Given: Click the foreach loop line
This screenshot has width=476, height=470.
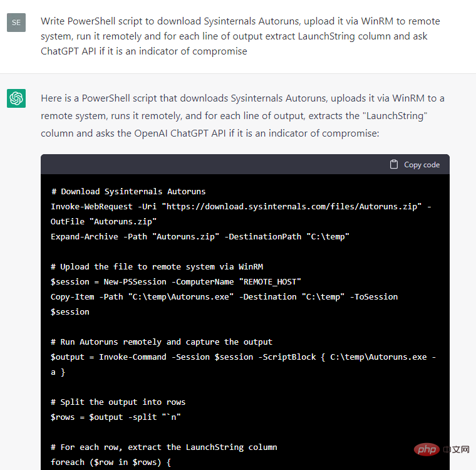Looking at the screenshot, I should [x=110, y=462].
